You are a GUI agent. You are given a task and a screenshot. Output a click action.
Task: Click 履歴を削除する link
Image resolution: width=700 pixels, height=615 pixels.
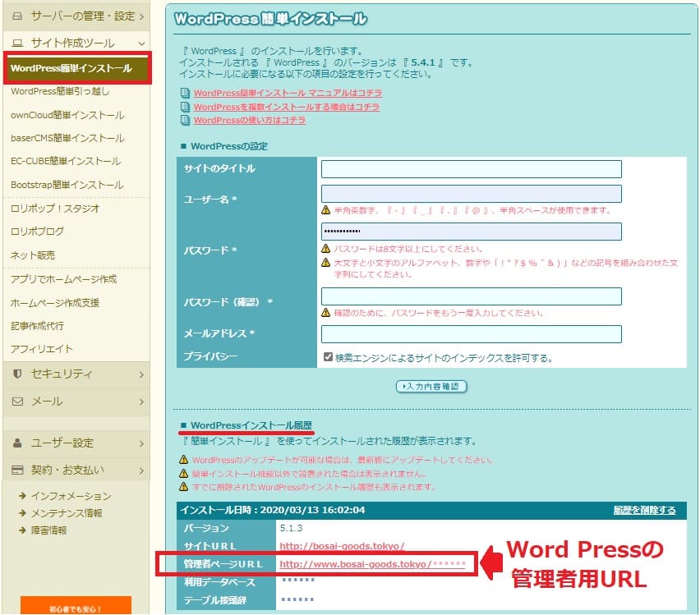(644, 510)
